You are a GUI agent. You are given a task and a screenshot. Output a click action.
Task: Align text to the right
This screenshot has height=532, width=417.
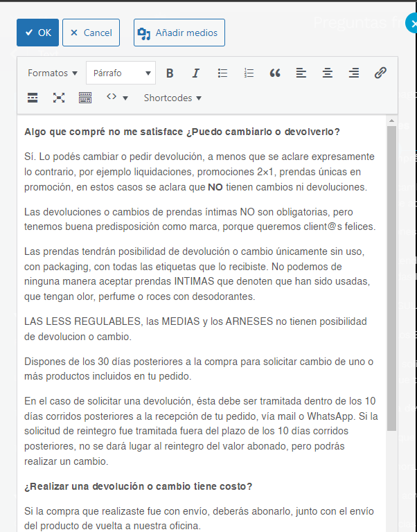coord(354,73)
